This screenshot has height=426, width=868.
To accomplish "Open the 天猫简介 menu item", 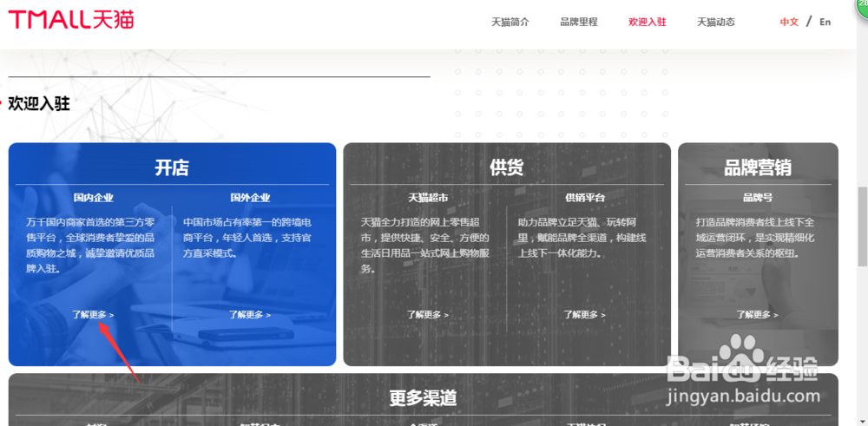I will [510, 23].
